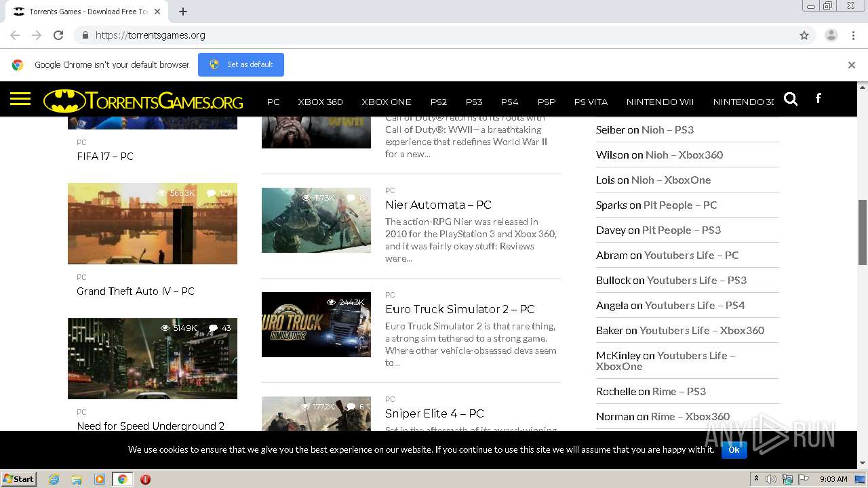Image resolution: width=868 pixels, height=488 pixels.
Task: Open the XBOX 360 category
Action: [x=320, y=102]
